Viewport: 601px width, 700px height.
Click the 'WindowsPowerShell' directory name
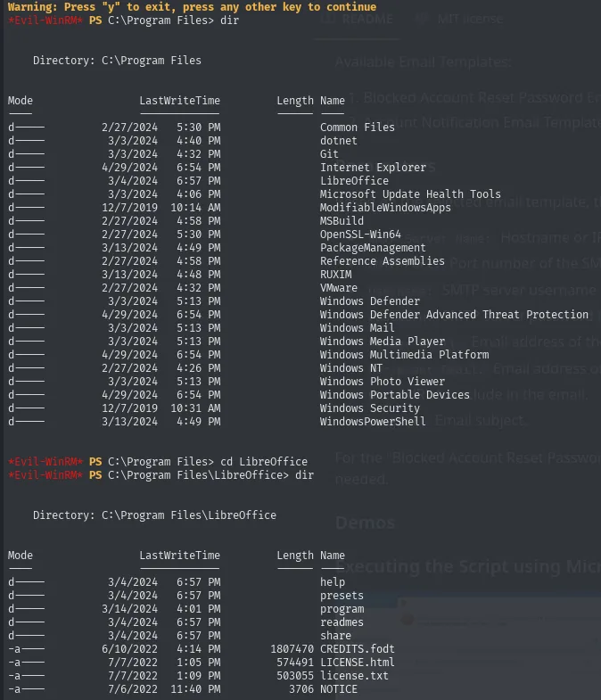pyautogui.click(x=373, y=422)
